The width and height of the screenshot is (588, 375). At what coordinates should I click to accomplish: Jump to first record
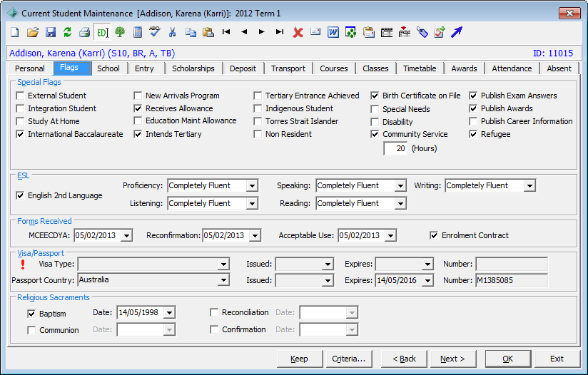pos(225,32)
